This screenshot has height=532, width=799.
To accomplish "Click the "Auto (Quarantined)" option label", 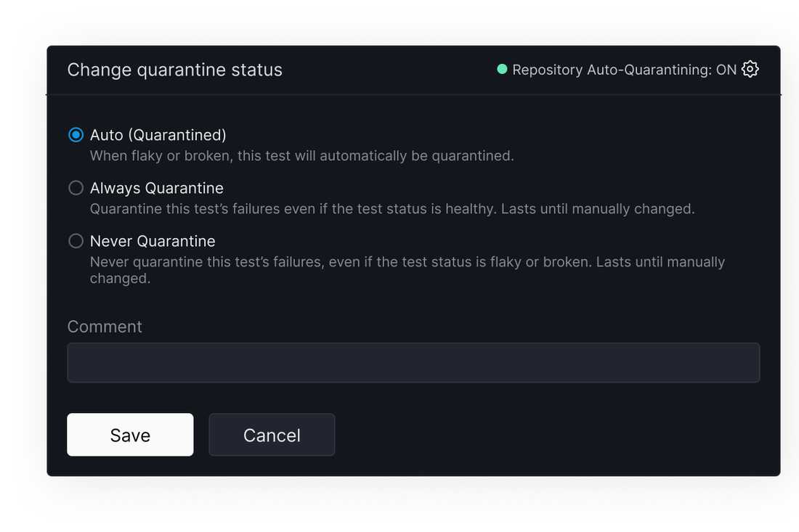I will (x=158, y=135).
